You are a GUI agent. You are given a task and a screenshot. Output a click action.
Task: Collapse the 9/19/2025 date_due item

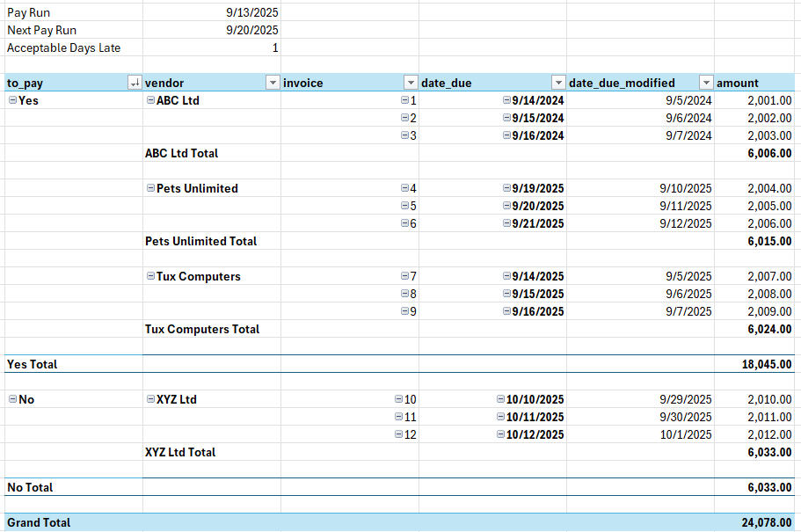click(x=506, y=188)
